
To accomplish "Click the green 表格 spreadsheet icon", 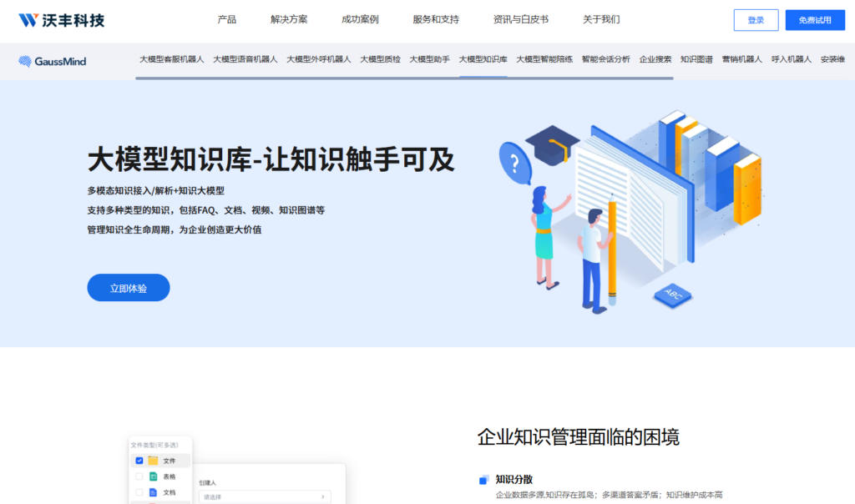I will point(153,477).
